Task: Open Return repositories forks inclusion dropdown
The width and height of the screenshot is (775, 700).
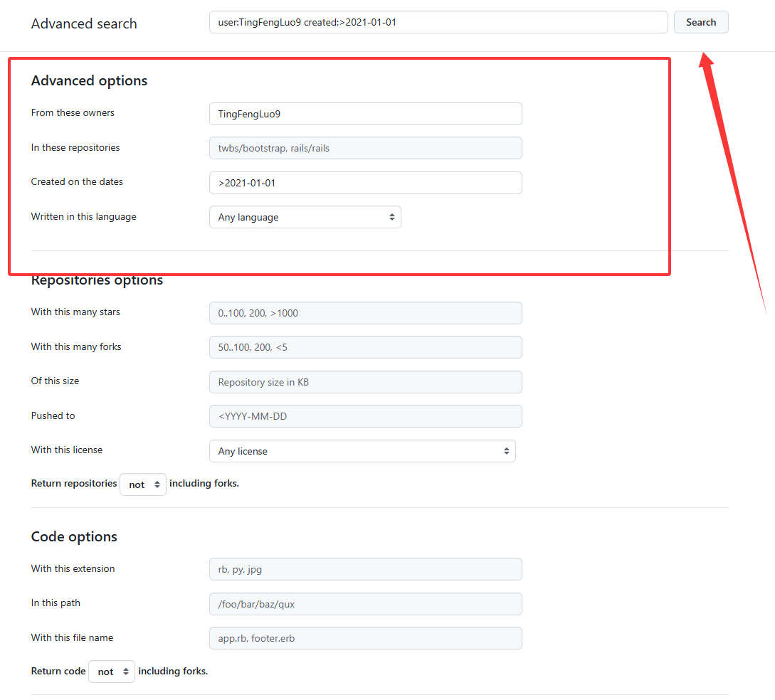Action: coord(142,484)
